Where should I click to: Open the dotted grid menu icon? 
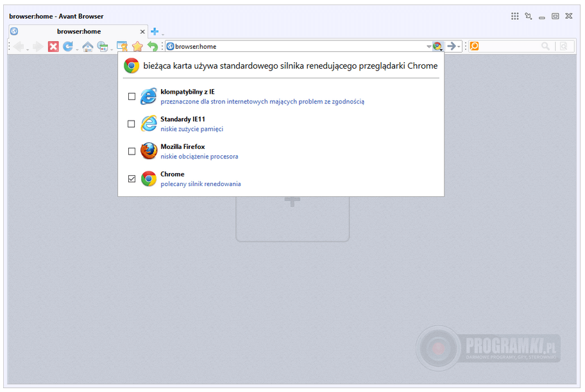coord(515,16)
